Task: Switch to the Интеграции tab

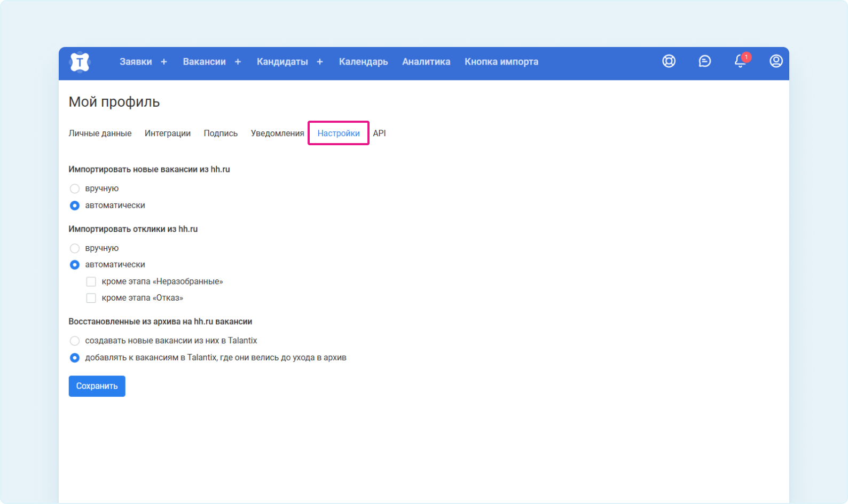Action: click(168, 133)
